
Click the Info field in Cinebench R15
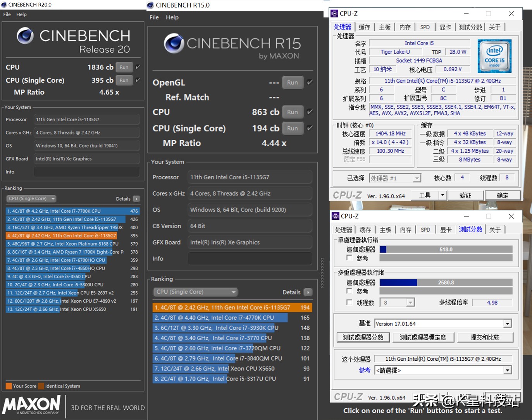point(250,258)
